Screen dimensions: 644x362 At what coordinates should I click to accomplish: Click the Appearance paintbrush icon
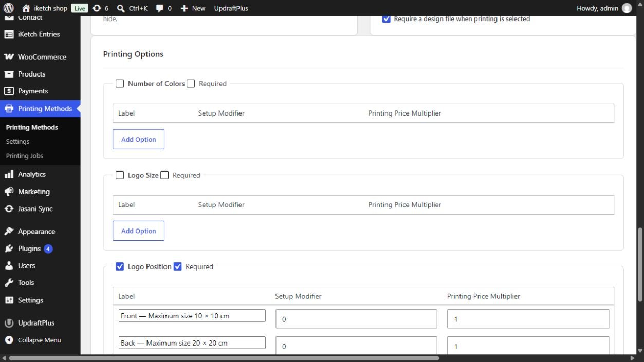pos(9,232)
